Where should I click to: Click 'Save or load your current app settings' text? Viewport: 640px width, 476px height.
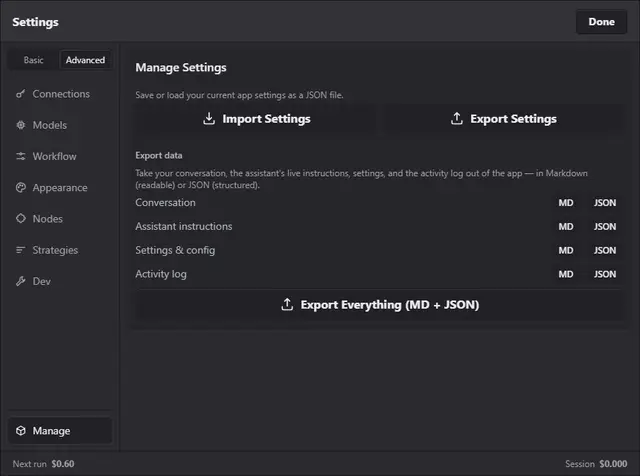click(x=239, y=95)
